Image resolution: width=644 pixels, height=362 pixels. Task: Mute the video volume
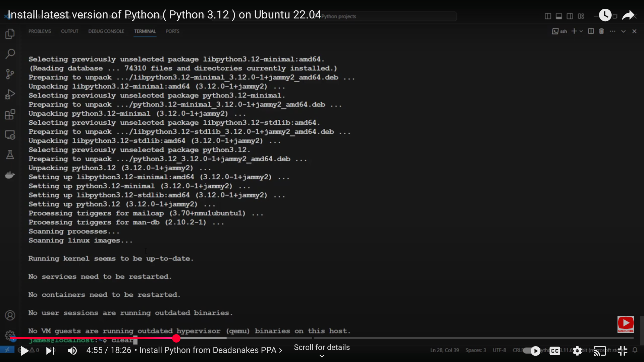[x=72, y=351]
